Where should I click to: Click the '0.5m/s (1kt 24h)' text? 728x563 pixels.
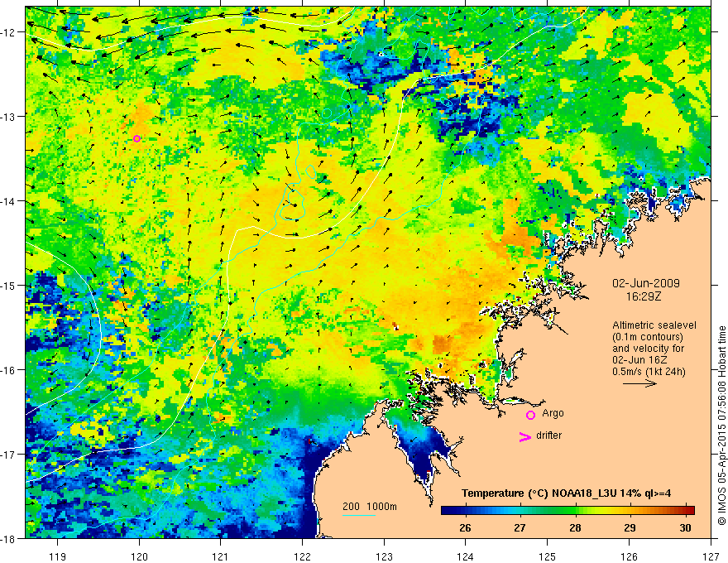[x=649, y=372]
